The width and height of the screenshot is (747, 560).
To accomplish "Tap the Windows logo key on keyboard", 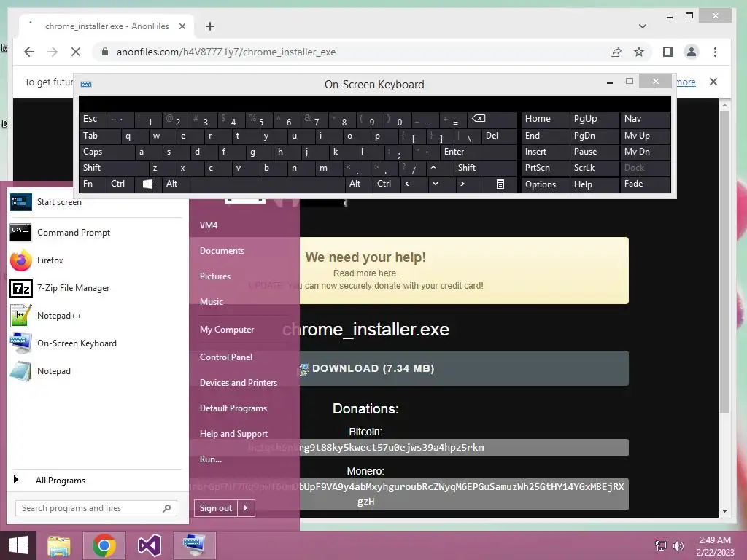I will point(147,184).
